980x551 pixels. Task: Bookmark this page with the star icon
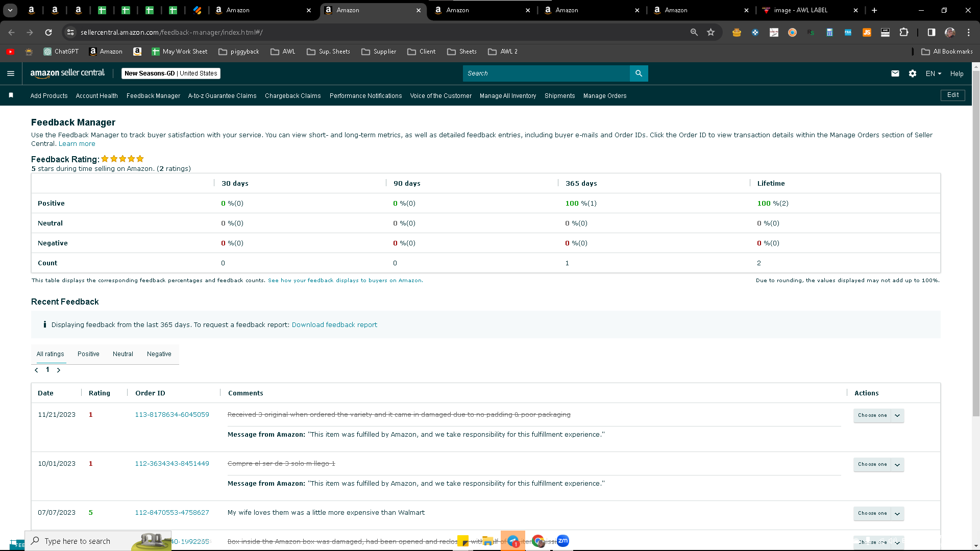pyautogui.click(x=711, y=32)
